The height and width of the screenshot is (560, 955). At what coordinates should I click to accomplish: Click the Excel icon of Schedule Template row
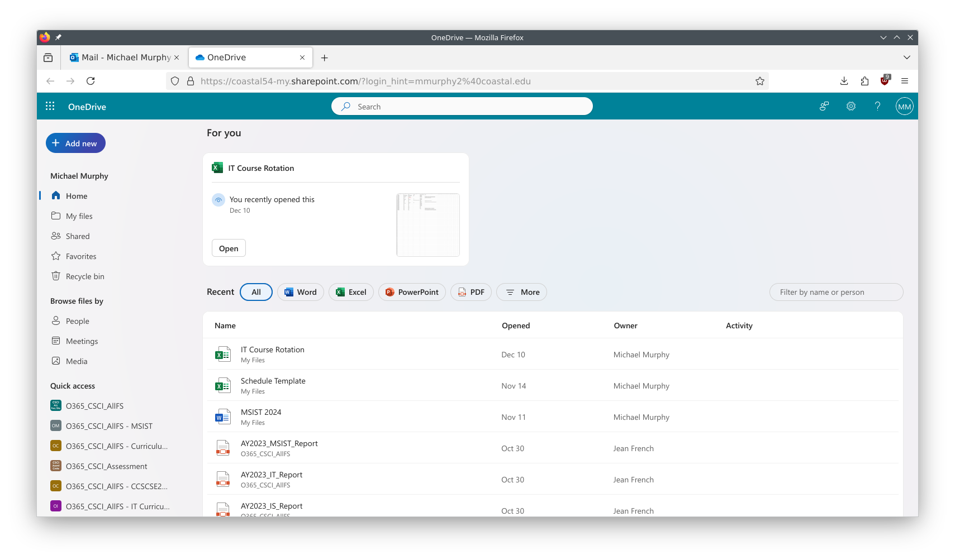[x=223, y=385]
